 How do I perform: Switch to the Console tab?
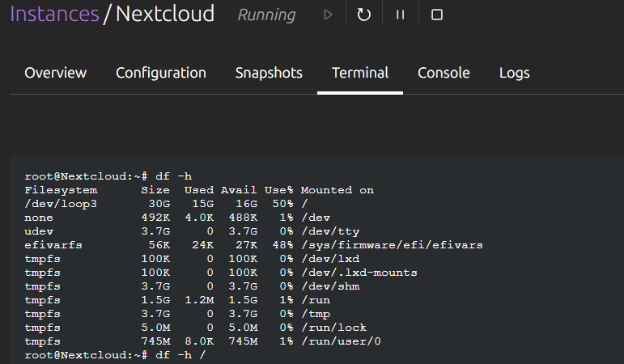[444, 73]
